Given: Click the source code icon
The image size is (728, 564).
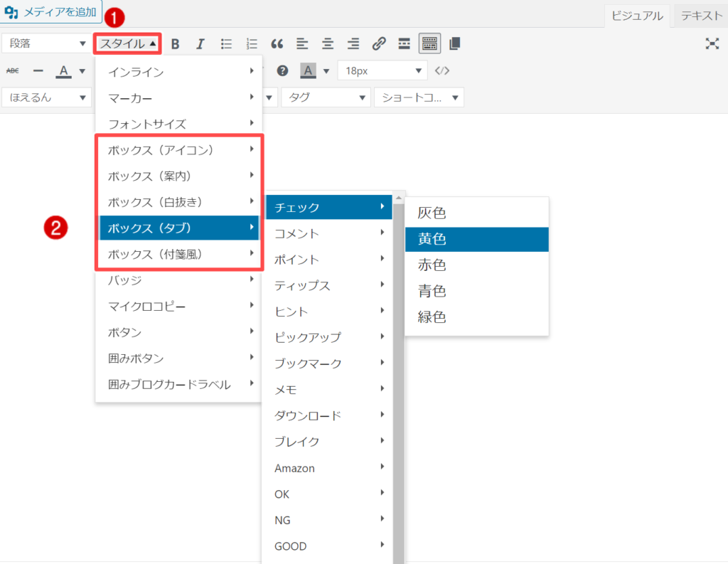Looking at the screenshot, I should click(442, 70).
